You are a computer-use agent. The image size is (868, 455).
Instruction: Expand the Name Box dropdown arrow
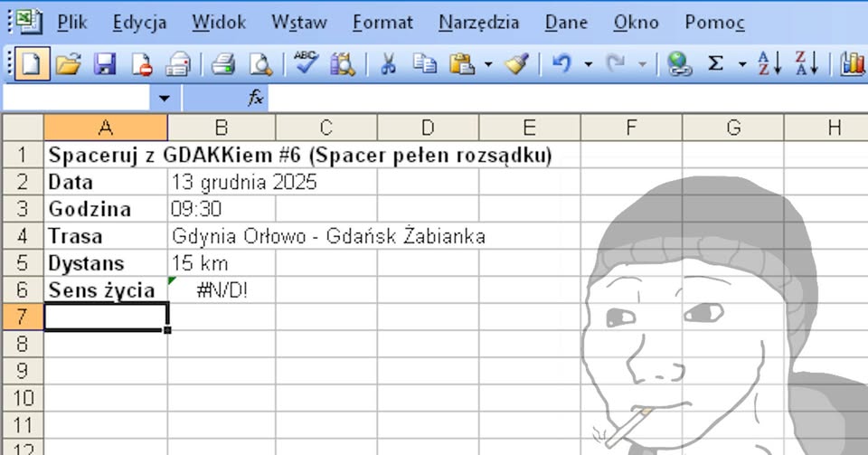coord(164,98)
